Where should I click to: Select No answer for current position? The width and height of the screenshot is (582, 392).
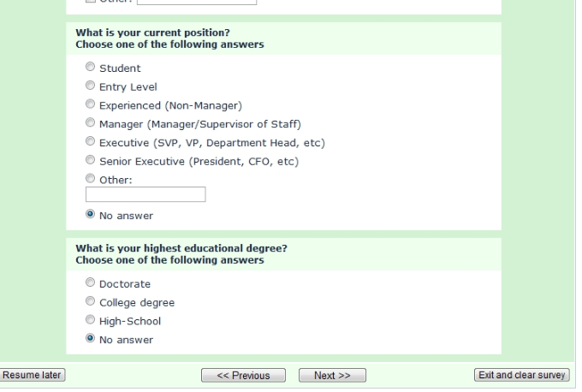[x=90, y=215]
